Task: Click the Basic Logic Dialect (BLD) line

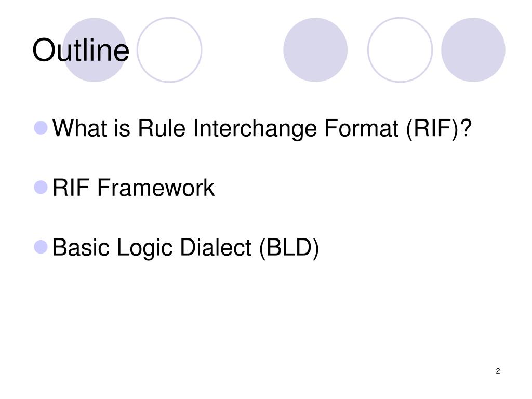Action: pos(185,248)
